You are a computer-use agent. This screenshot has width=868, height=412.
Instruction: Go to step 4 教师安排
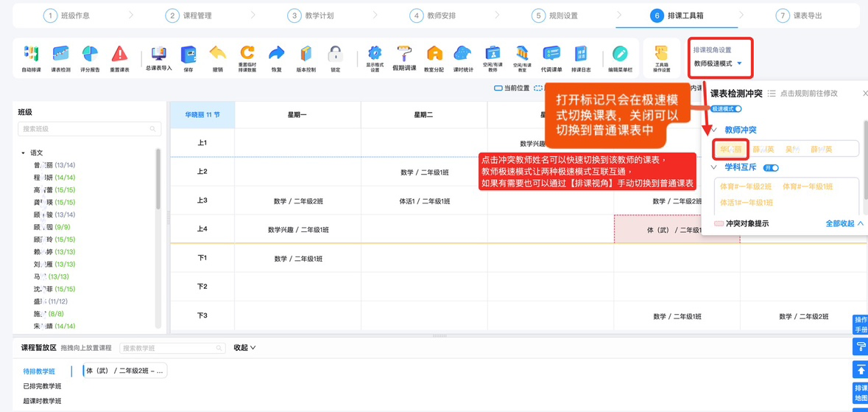coord(432,15)
